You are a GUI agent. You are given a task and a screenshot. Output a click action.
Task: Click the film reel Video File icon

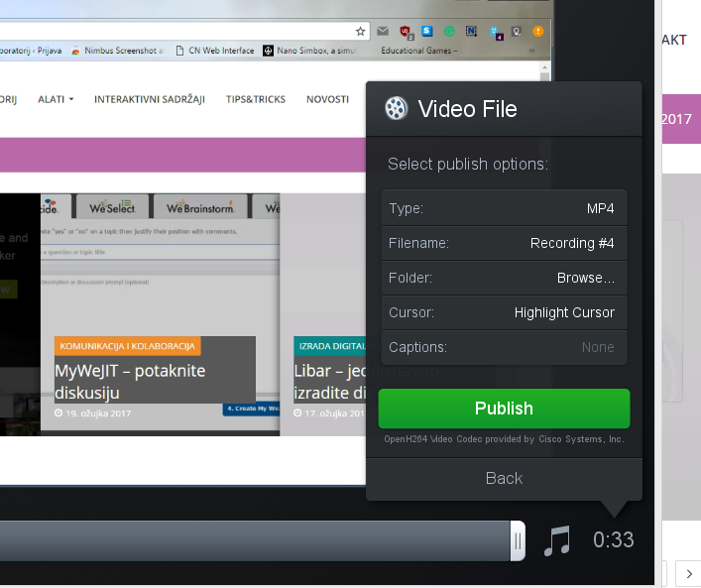pos(397,108)
